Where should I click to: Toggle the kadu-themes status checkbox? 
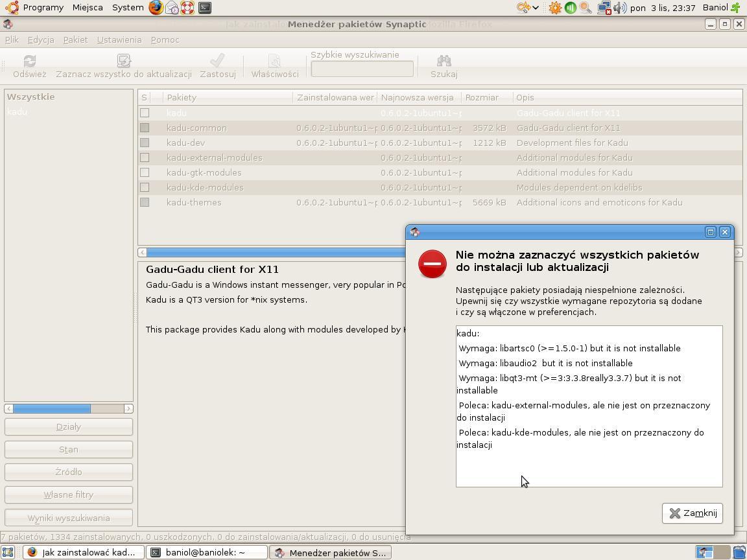pos(145,202)
